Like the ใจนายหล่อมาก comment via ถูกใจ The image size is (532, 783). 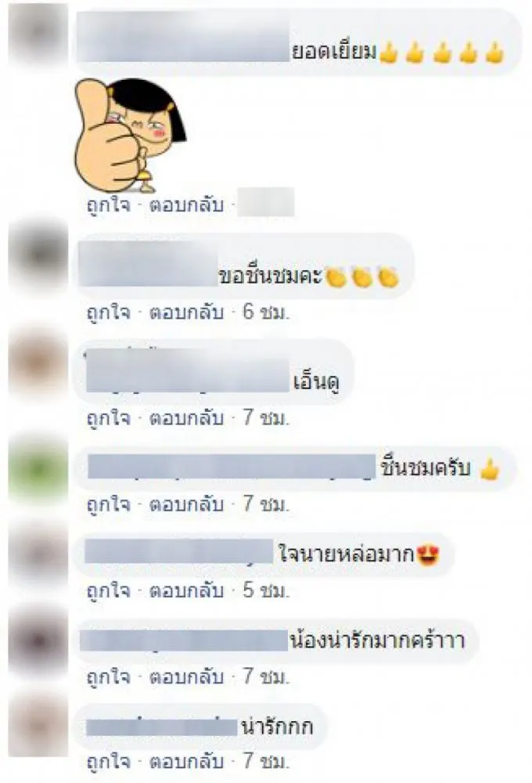click(108, 590)
